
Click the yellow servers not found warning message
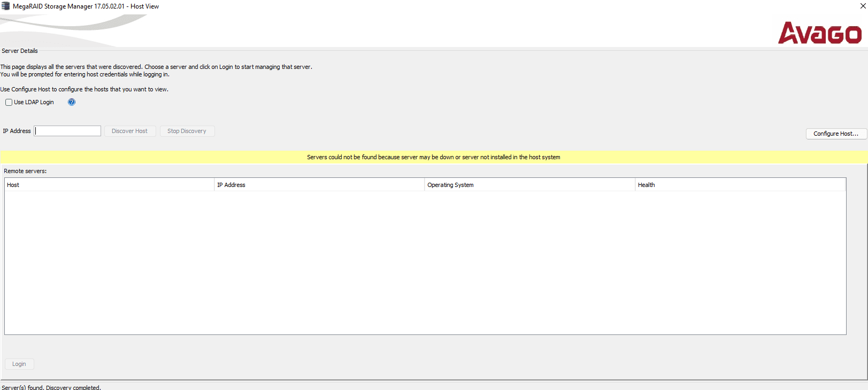coord(434,157)
